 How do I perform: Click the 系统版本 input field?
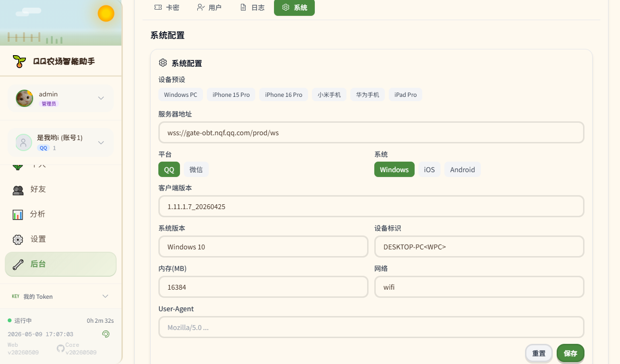(263, 247)
